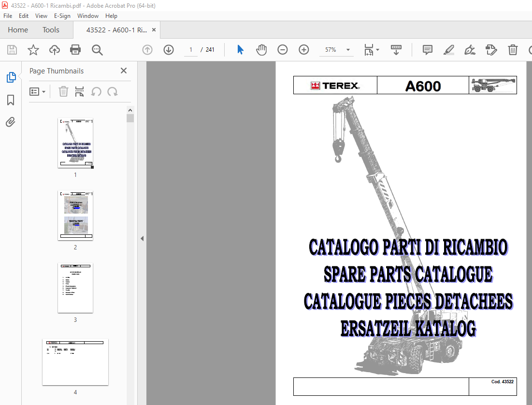Add the document to starred files
This screenshot has height=405, width=532.
(x=33, y=50)
